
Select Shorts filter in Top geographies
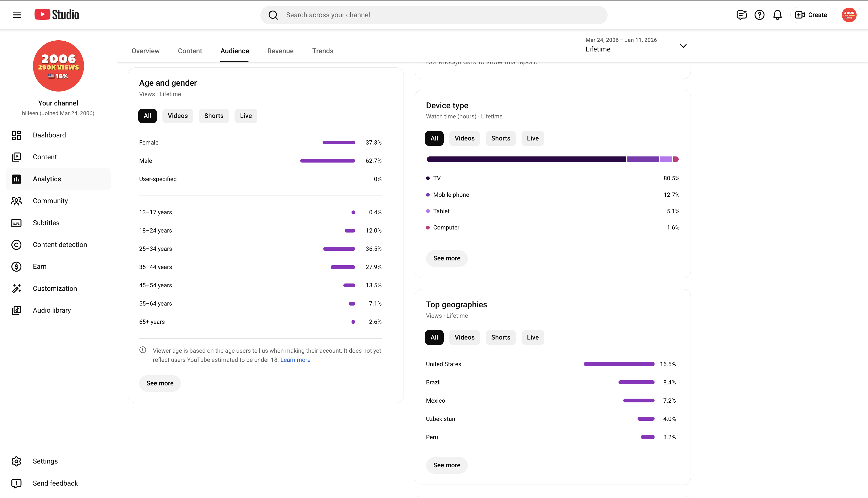coord(501,337)
